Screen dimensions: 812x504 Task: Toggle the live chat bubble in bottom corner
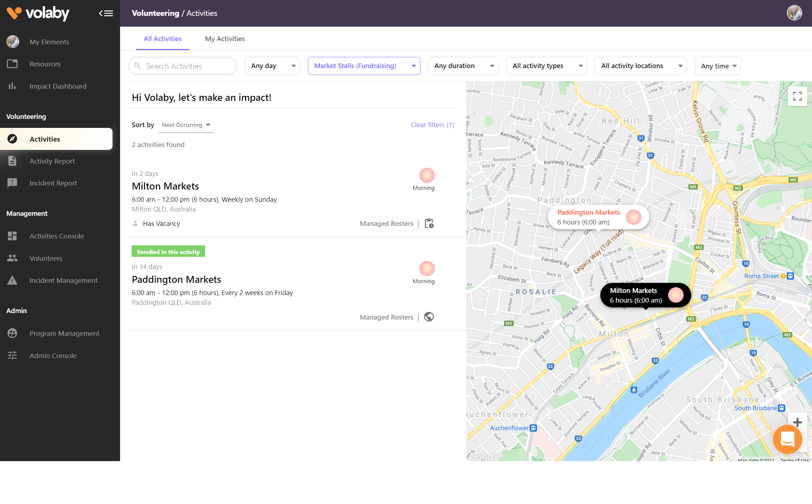(787, 439)
